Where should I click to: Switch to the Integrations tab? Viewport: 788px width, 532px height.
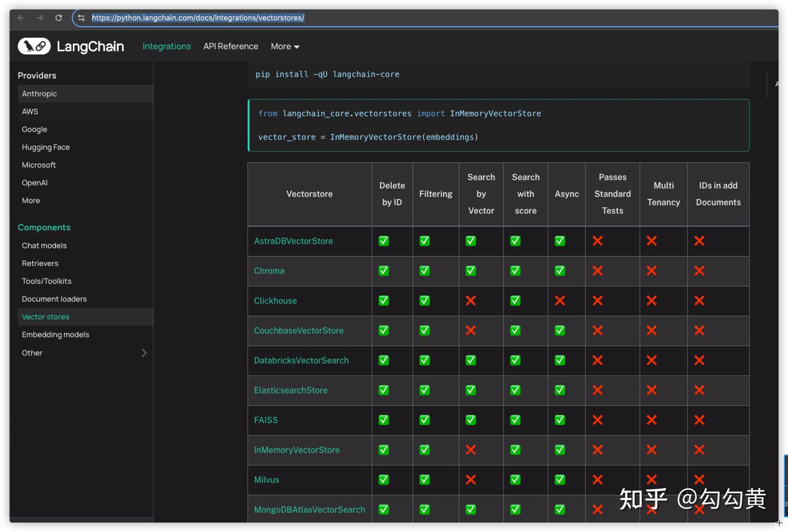tap(166, 46)
